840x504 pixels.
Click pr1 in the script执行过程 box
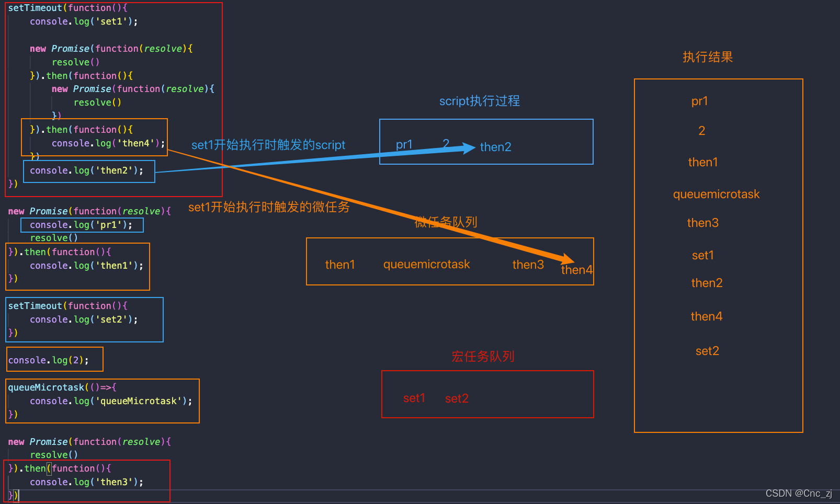pos(404,144)
